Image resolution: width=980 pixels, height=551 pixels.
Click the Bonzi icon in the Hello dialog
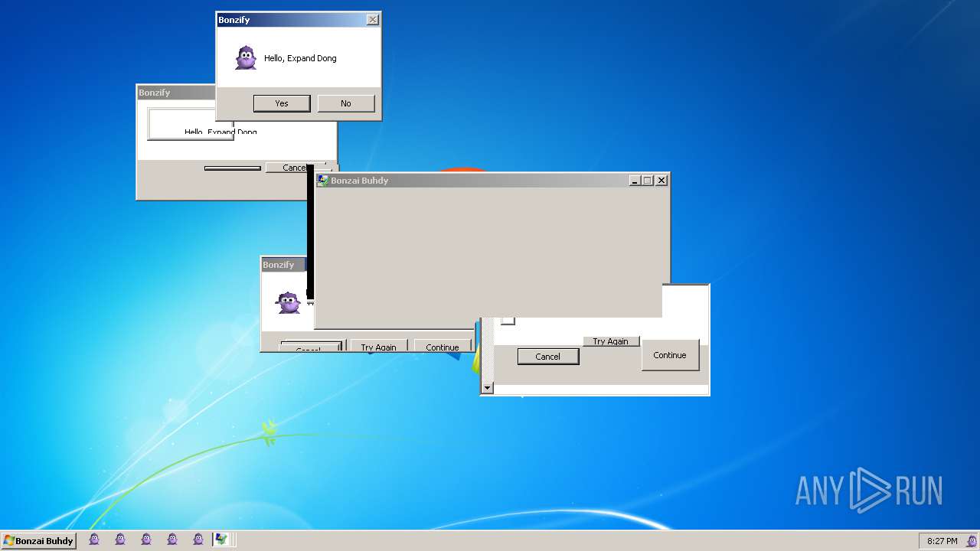tap(246, 58)
